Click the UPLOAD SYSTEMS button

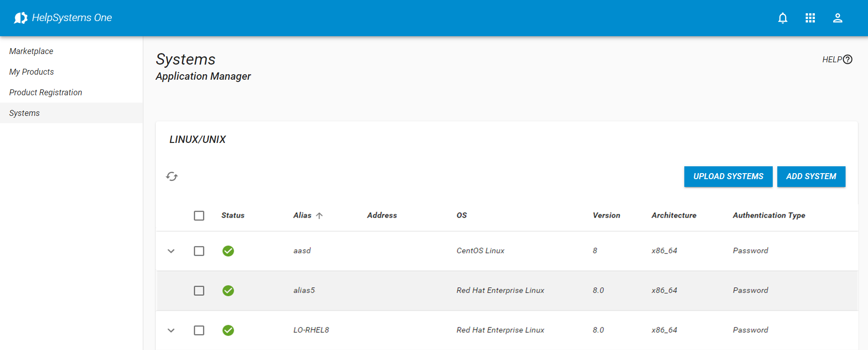728,176
